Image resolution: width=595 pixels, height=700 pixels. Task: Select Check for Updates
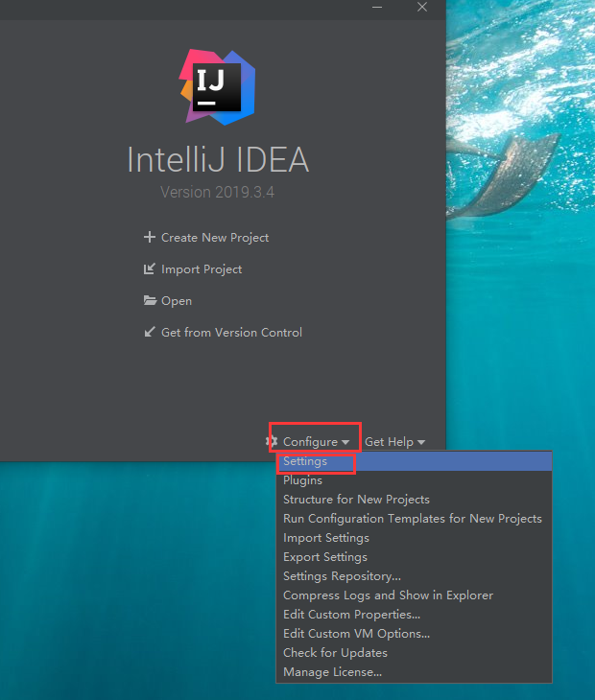(x=414, y=653)
